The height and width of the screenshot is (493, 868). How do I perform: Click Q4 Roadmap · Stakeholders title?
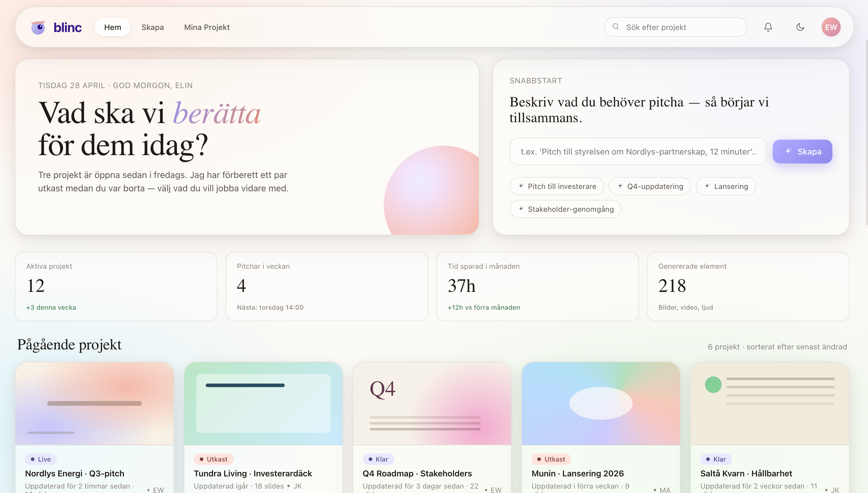417,473
